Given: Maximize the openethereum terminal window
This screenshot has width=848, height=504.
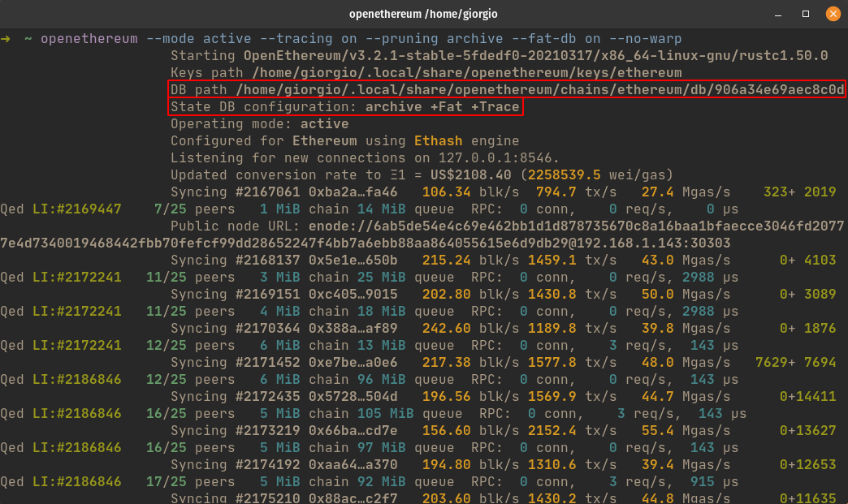Looking at the screenshot, I should (805, 14).
